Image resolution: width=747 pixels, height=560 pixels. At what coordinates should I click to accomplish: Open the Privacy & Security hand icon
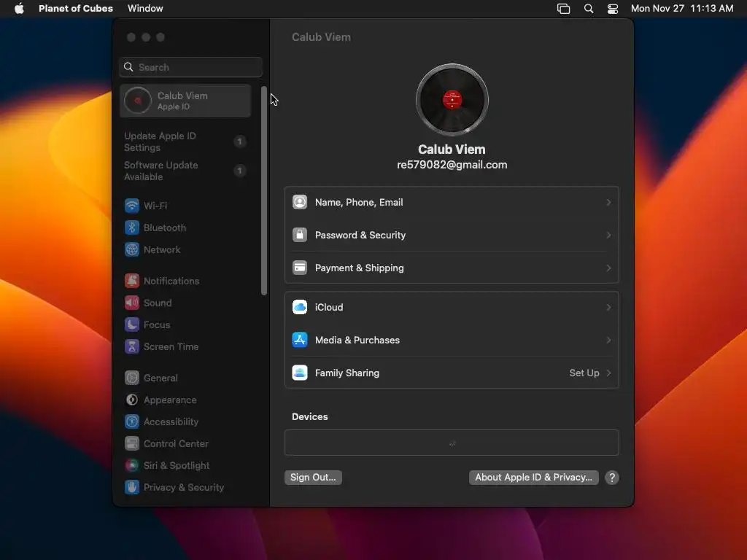[132, 488]
